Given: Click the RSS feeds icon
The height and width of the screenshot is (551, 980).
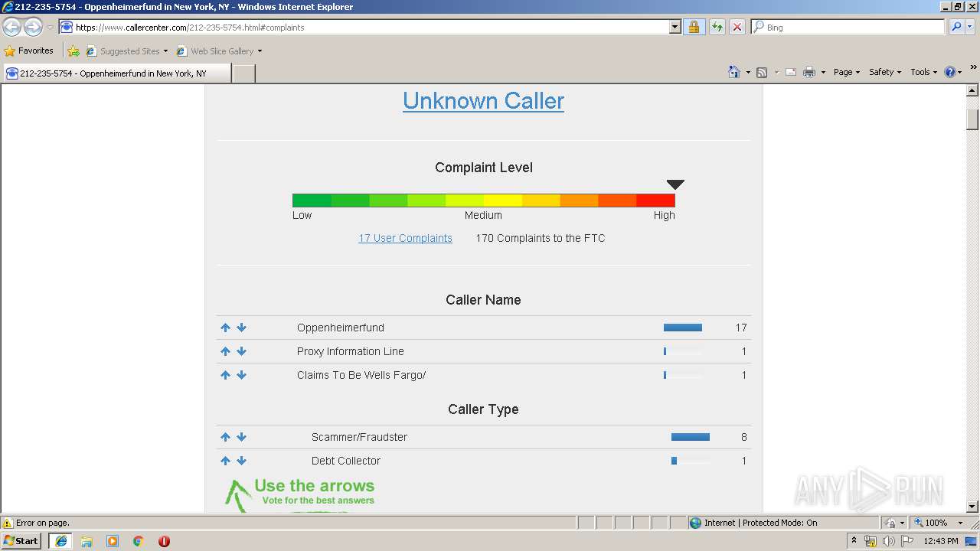Looking at the screenshot, I should click(762, 72).
